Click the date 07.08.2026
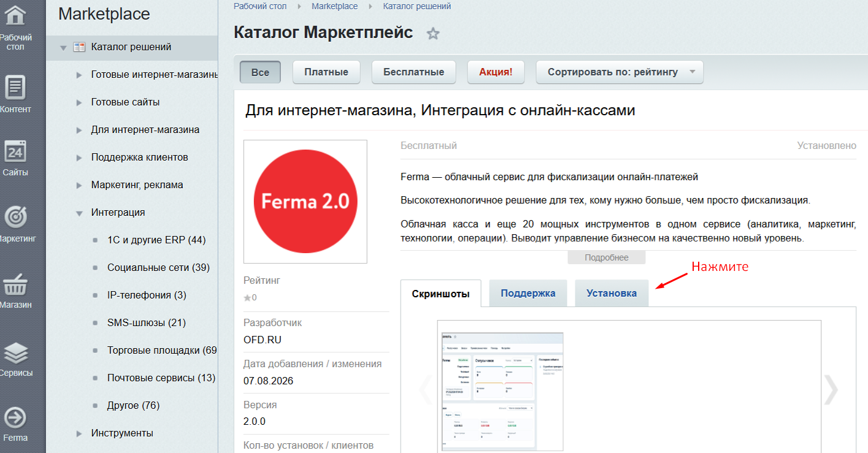Viewport: 868px width, 453px height. 269,381
